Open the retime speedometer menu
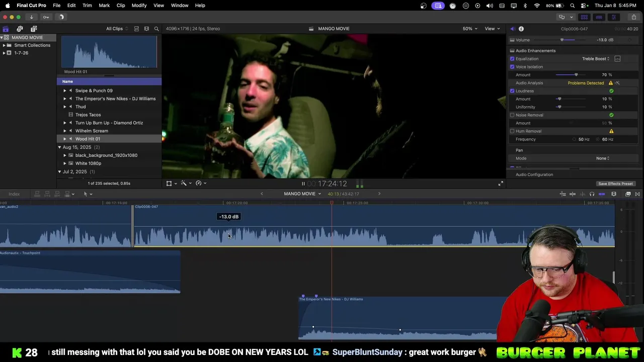This screenshot has width=644, height=362. [200, 184]
